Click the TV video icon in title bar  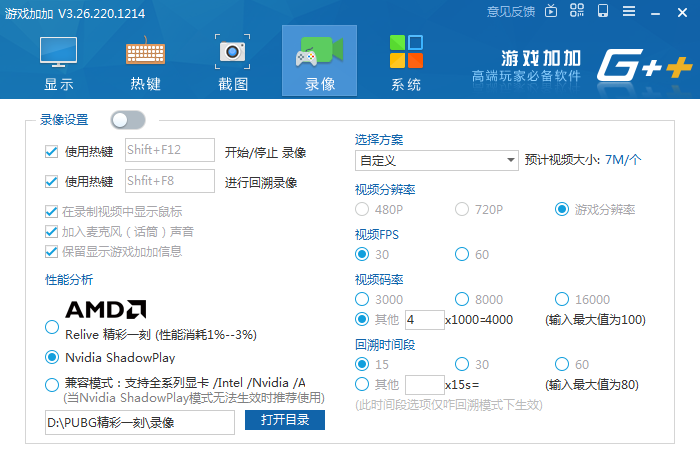click(551, 11)
